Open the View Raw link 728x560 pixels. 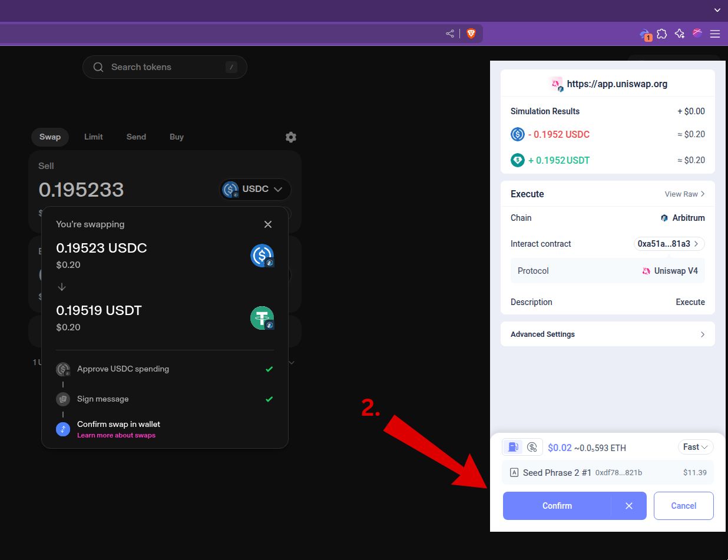[684, 194]
